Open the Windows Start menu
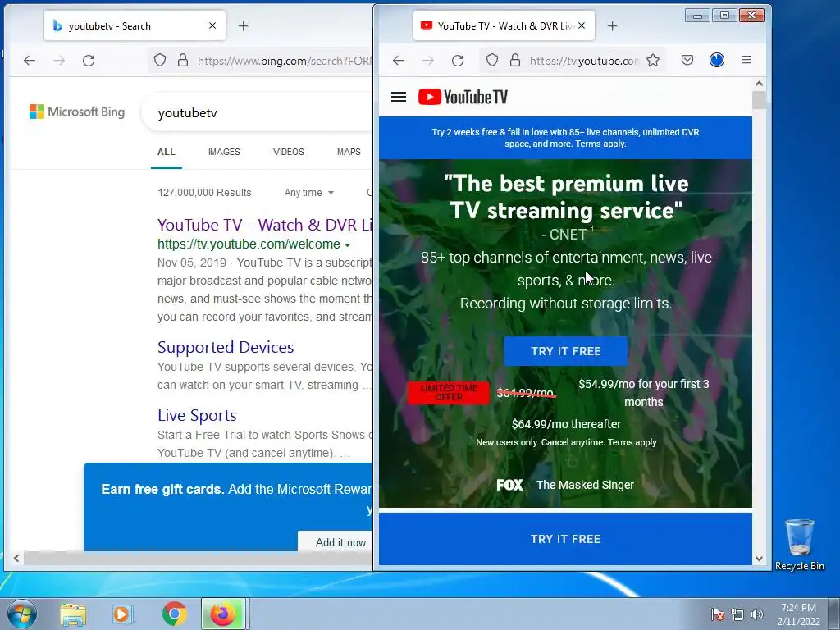The height and width of the screenshot is (630, 840). point(21,614)
